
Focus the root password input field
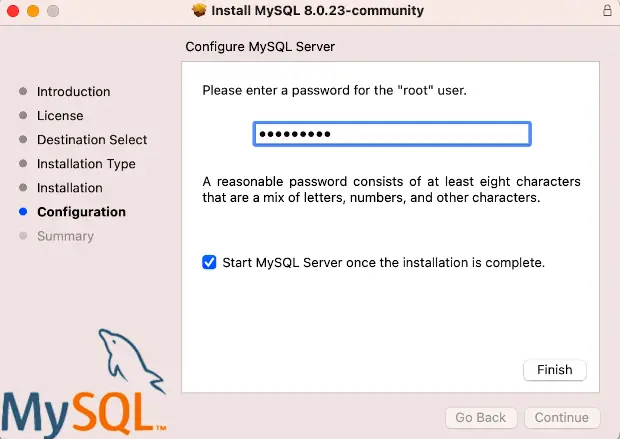click(x=392, y=134)
